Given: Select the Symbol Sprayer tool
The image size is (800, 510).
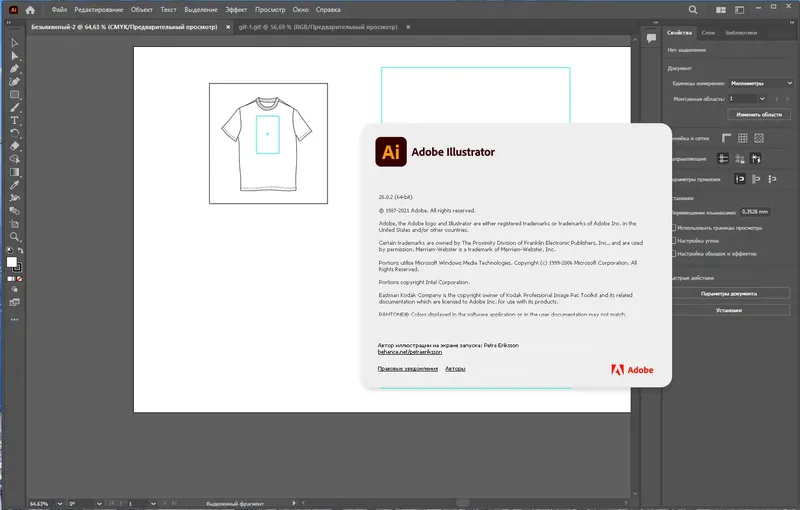Looking at the screenshot, I should pos(14,198).
